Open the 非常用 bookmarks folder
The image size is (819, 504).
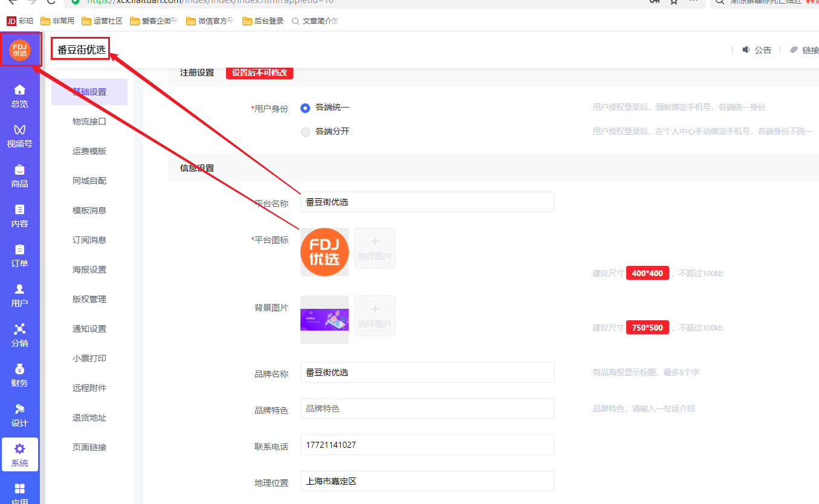coord(57,20)
